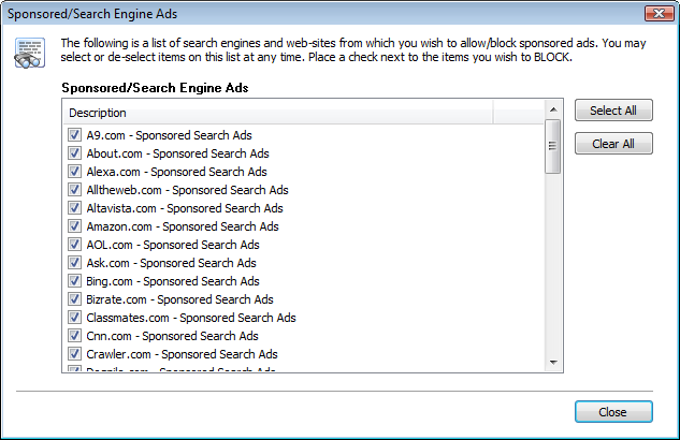Select 'Alltheweb.com - Sponsored Search Ads' text
Screen dimensions: 680x440
[187, 190]
